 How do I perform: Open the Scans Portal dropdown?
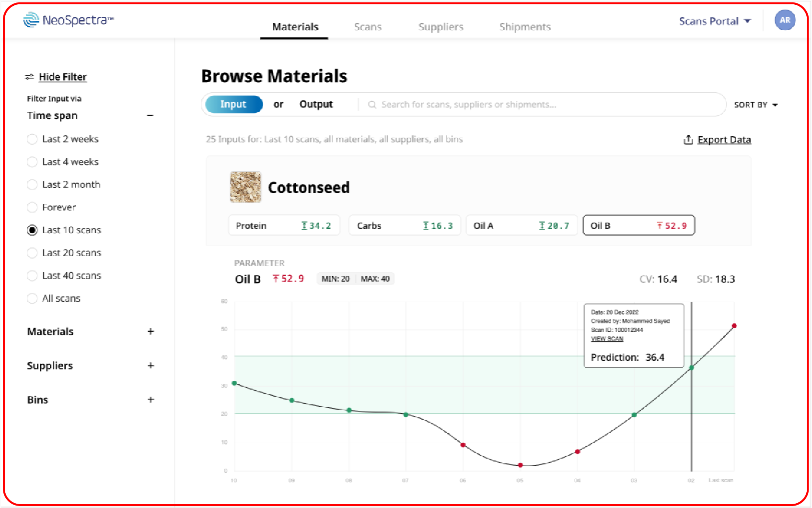(715, 21)
